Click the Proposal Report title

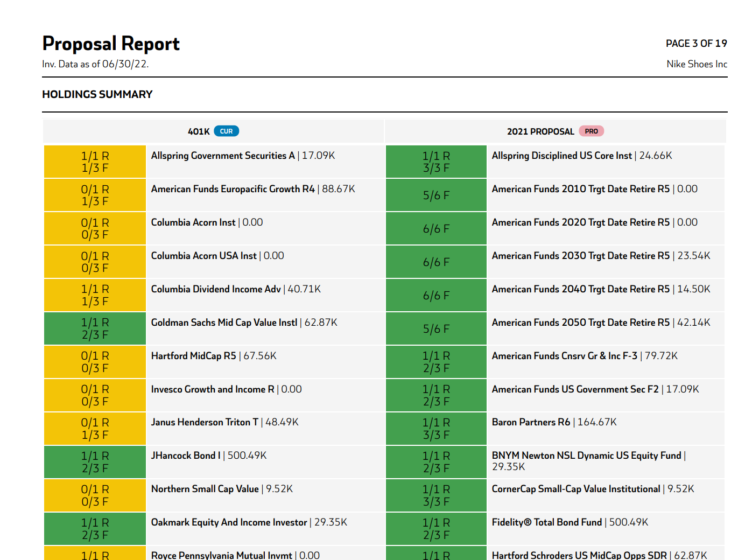click(111, 44)
